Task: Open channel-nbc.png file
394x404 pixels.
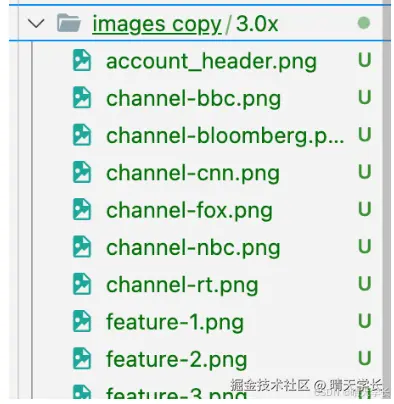Action: pyautogui.click(x=193, y=248)
